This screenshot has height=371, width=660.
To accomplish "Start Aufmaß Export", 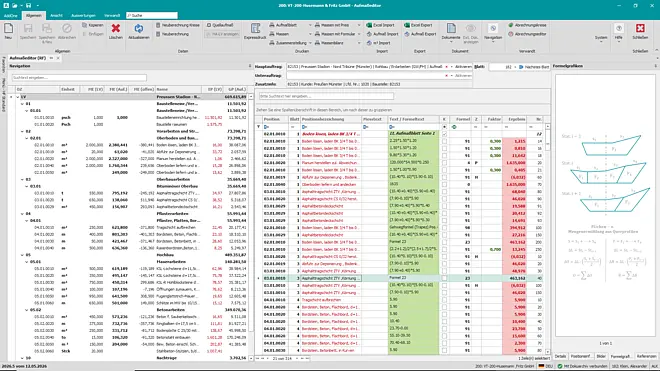I will coord(420,34).
